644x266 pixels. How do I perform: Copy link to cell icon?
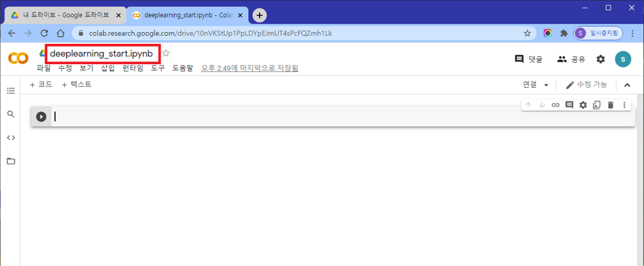pyautogui.click(x=556, y=105)
